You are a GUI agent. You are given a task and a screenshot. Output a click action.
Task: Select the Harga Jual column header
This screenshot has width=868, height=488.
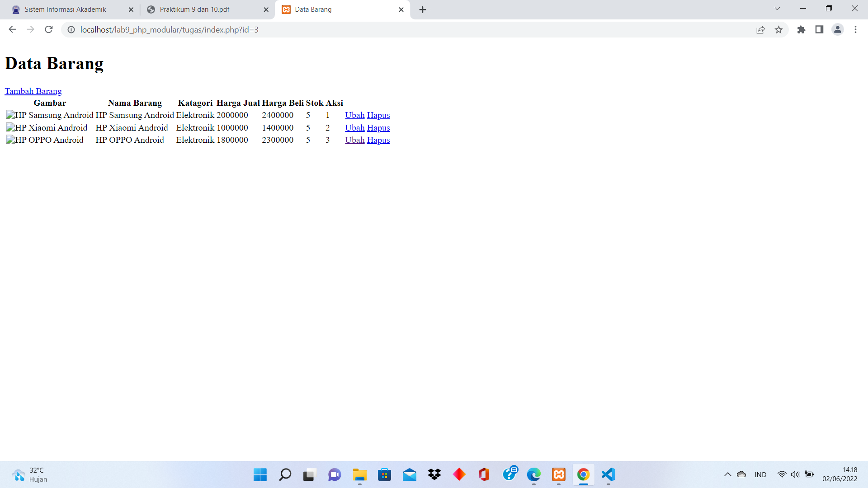point(238,103)
